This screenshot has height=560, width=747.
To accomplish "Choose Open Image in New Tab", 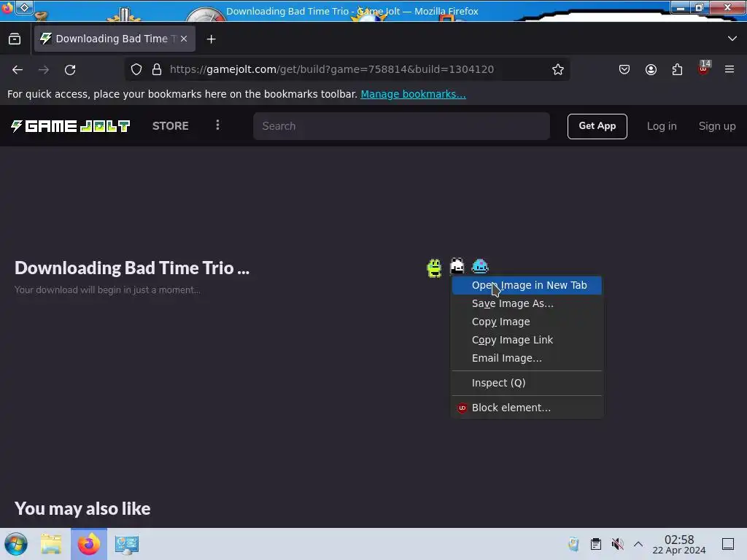I will 527,285.
